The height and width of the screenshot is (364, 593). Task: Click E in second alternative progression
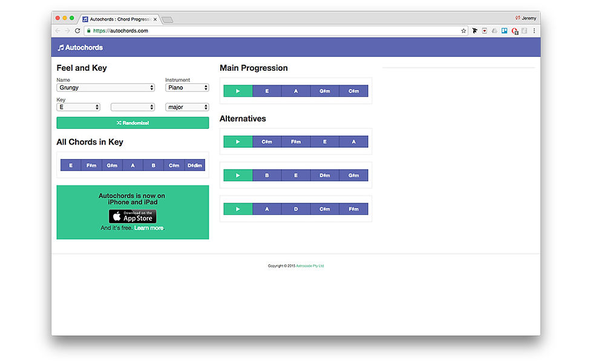296,175
